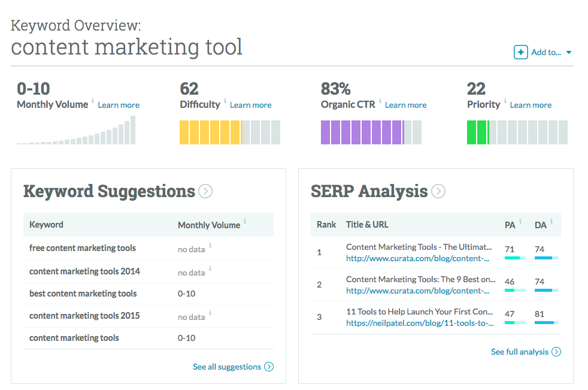The height and width of the screenshot is (390, 588).
Task: Click PA value 46 for rank 2
Action: [510, 282]
